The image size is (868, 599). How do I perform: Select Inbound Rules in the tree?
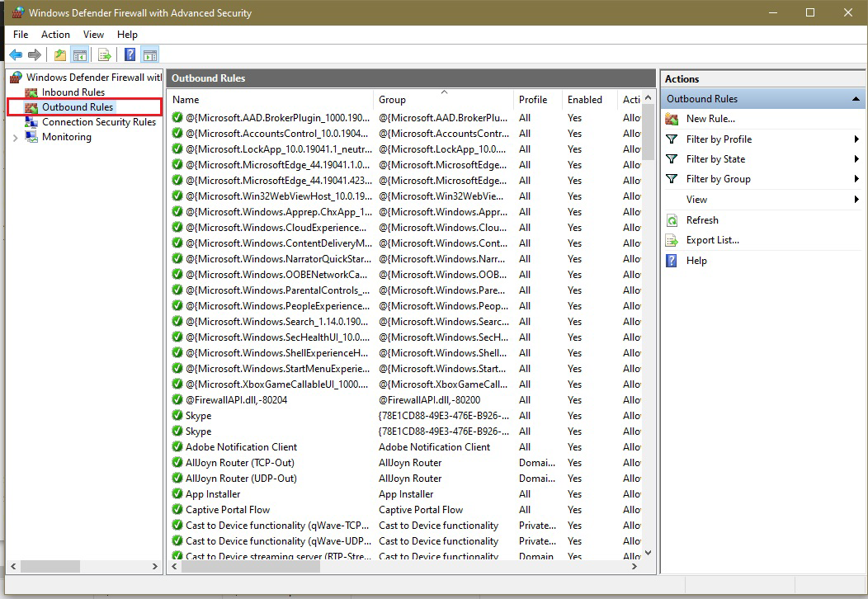(x=73, y=92)
